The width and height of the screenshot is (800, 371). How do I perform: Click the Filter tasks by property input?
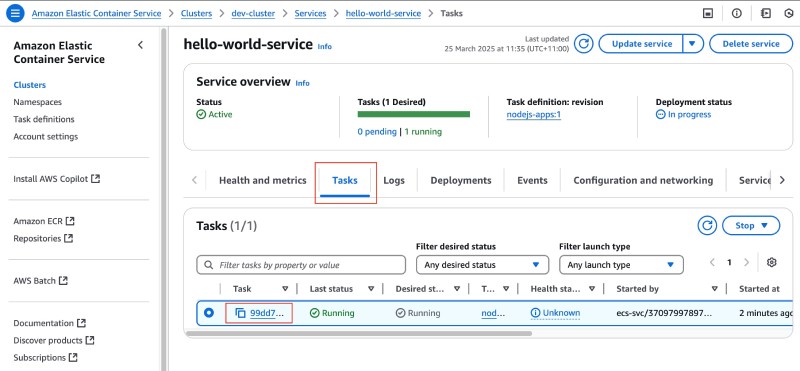click(301, 265)
